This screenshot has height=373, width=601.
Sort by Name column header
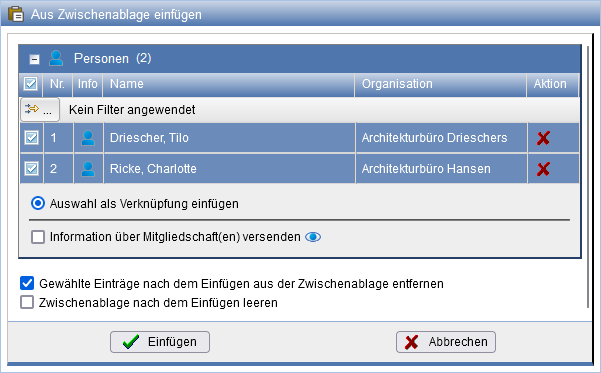coord(228,84)
